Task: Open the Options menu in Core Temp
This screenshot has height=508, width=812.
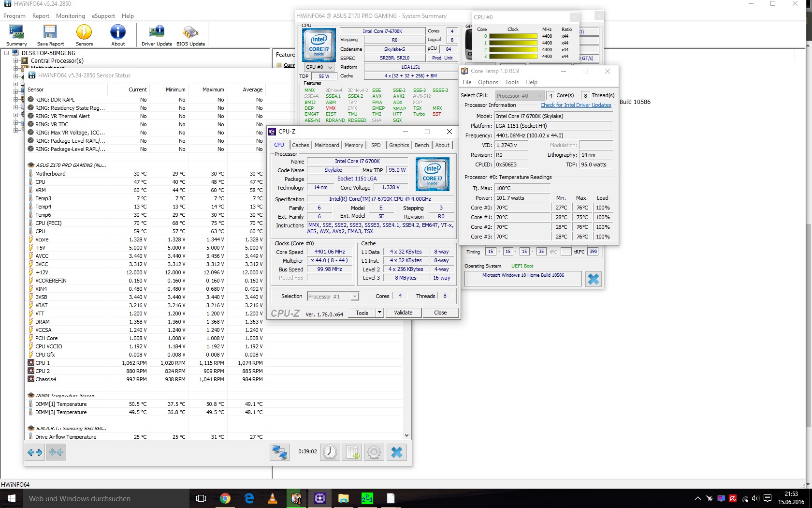Action: [x=488, y=82]
